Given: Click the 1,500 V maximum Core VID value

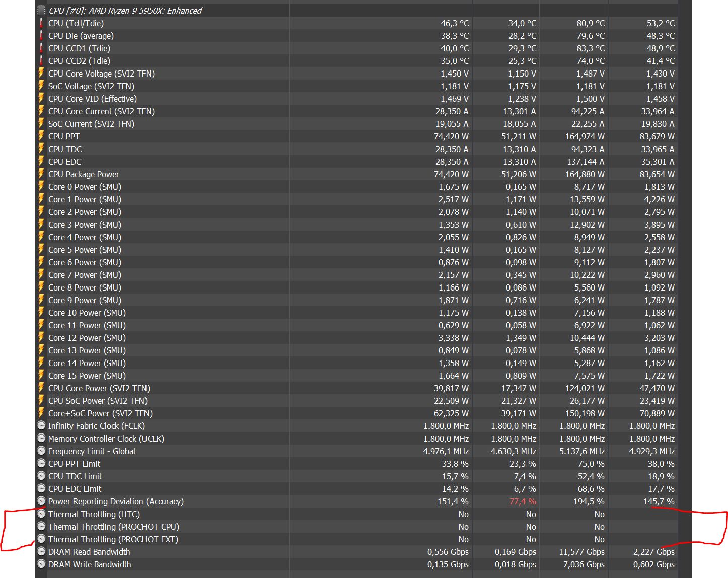Looking at the screenshot, I should [x=591, y=99].
